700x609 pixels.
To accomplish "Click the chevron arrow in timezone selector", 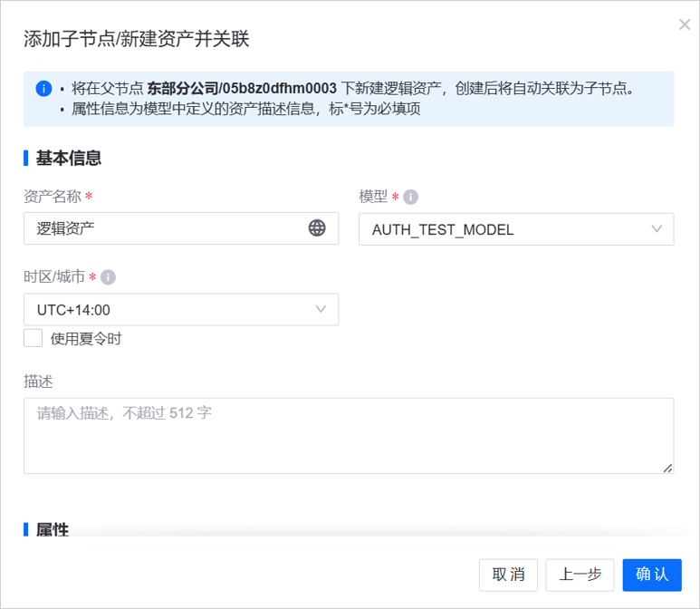I will pyautogui.click(x=321, y=310).
